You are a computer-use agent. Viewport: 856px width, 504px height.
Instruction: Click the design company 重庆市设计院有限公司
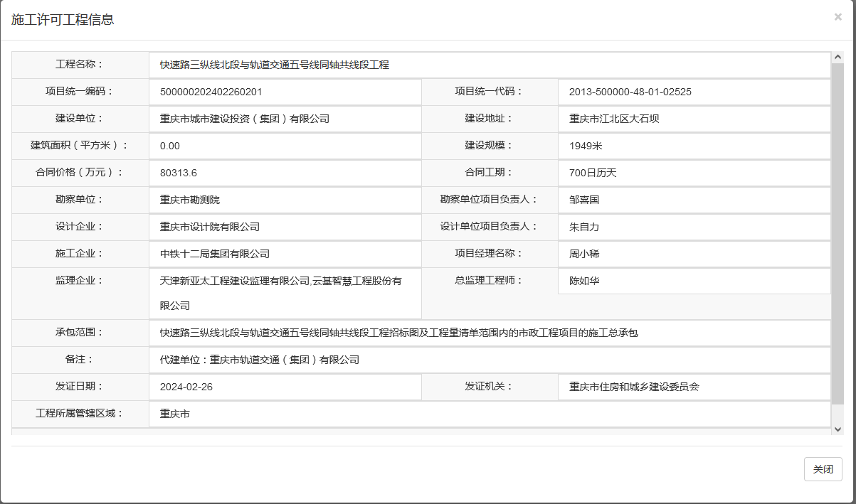click(x=210, y=227)
